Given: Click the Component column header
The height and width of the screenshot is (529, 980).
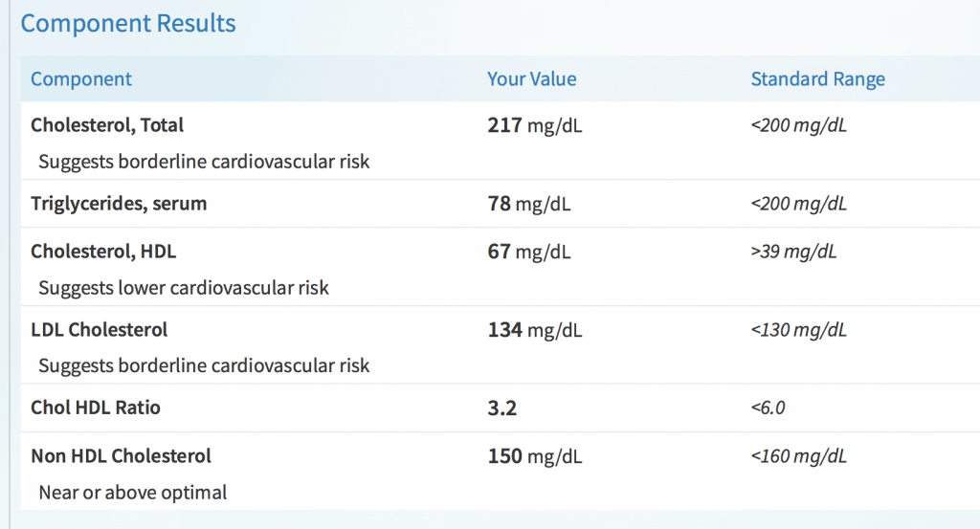Looking at the screenshot, I should pos(81,79).
